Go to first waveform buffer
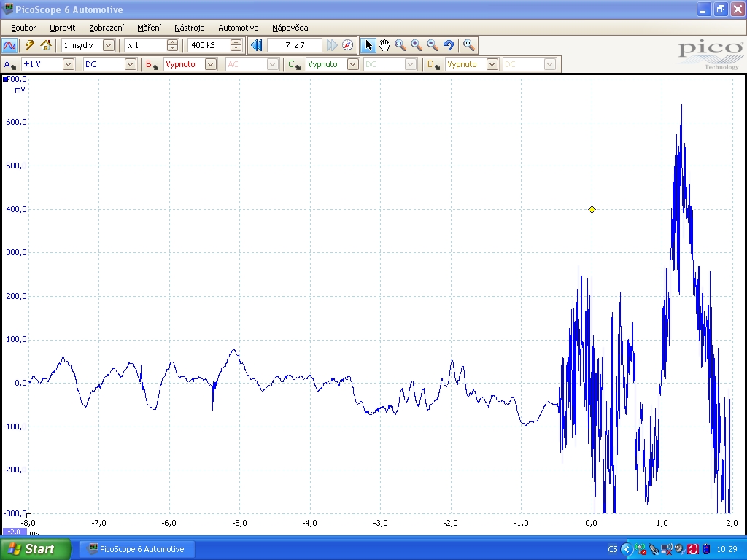The image size is (747, 560). 257,45
